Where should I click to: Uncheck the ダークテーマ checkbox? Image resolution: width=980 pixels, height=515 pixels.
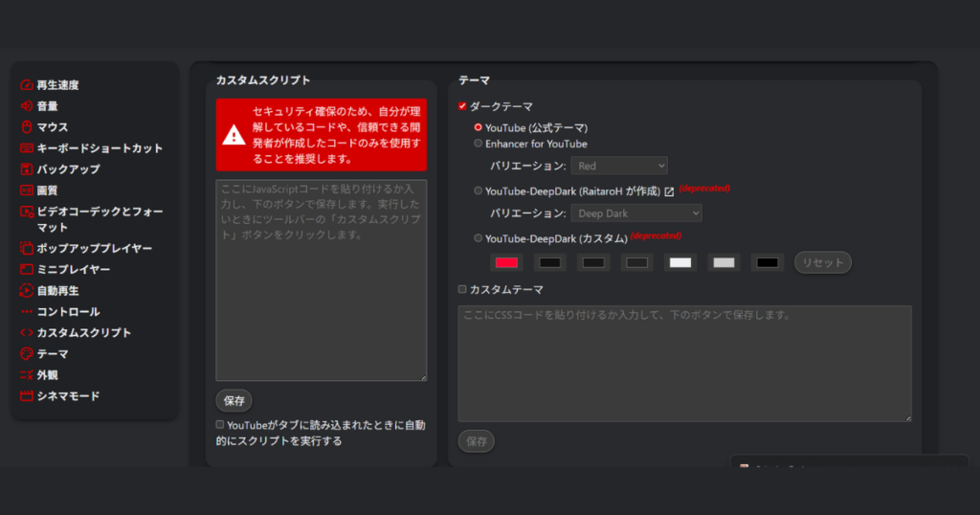click(x=463, y=106)
